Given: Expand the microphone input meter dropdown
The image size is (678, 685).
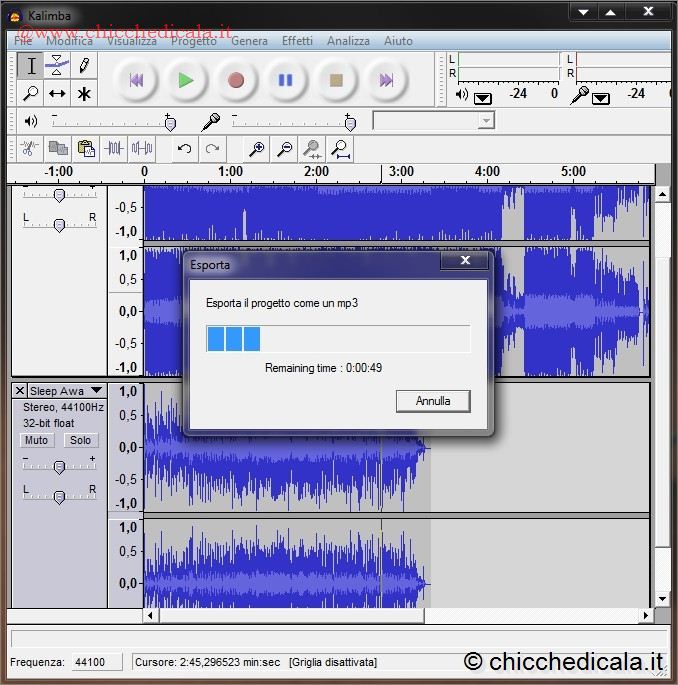Looking at the screenshot, I should tap(601, 98).
